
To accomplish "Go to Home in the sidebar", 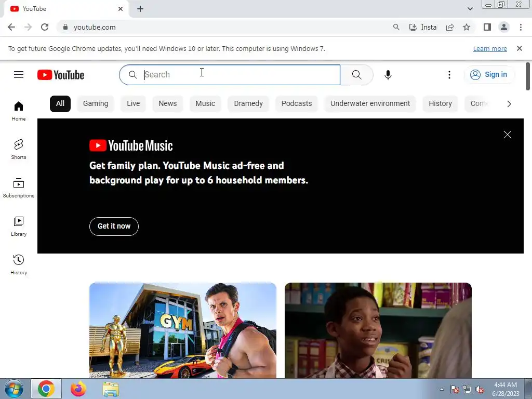I will tap(19, 111).
